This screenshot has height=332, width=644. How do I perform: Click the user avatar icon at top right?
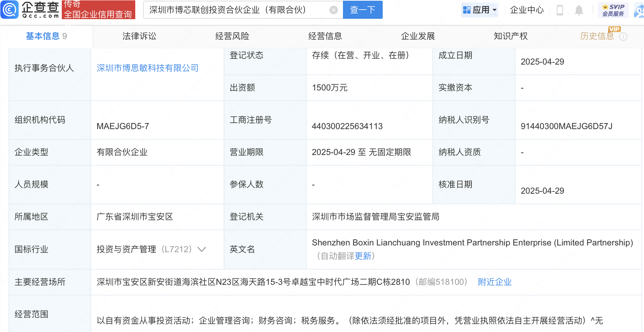639,10
